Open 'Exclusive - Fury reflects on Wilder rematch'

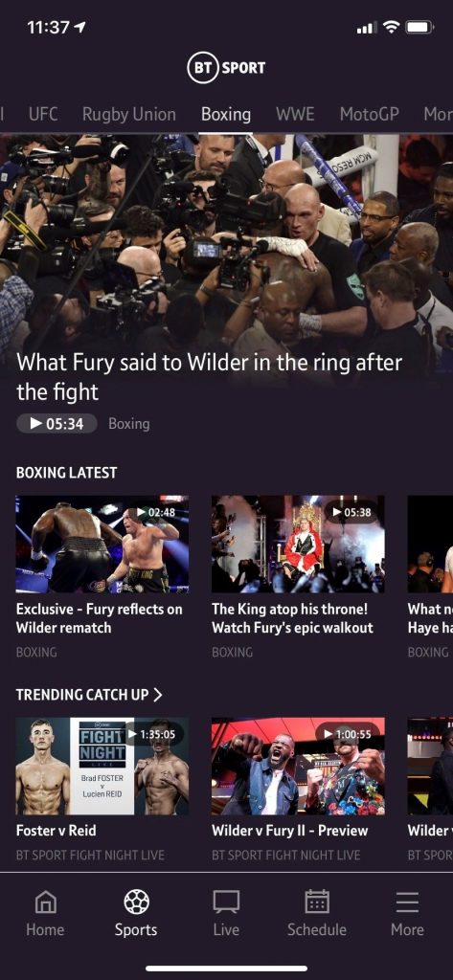click(99, 618)
